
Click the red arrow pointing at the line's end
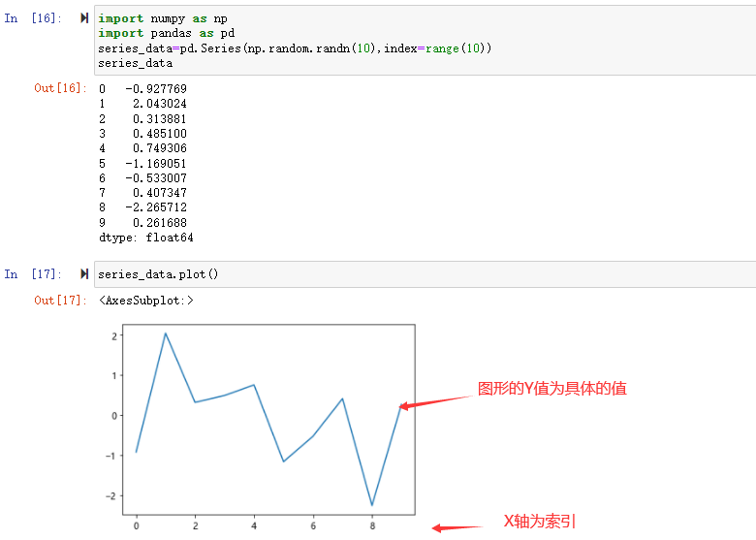[436, 401]
